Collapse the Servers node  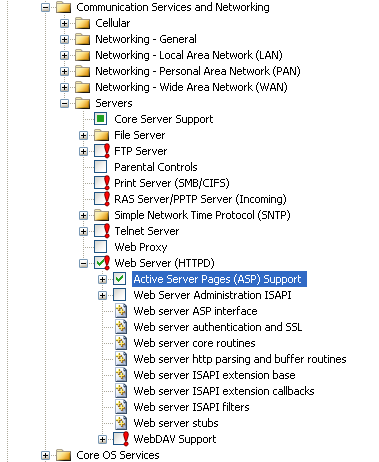(64, 103)
